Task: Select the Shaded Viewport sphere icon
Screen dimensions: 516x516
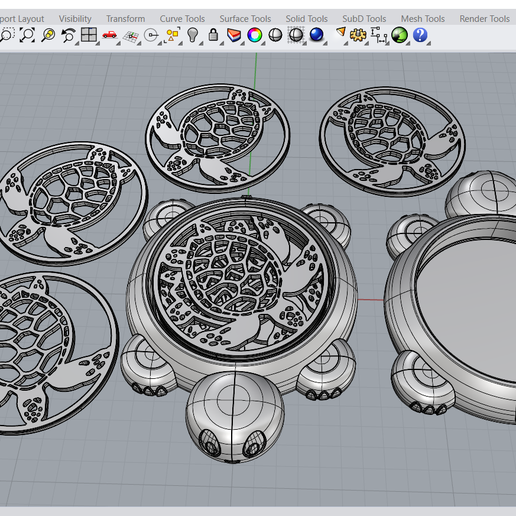Action: (x=275, y=35)
